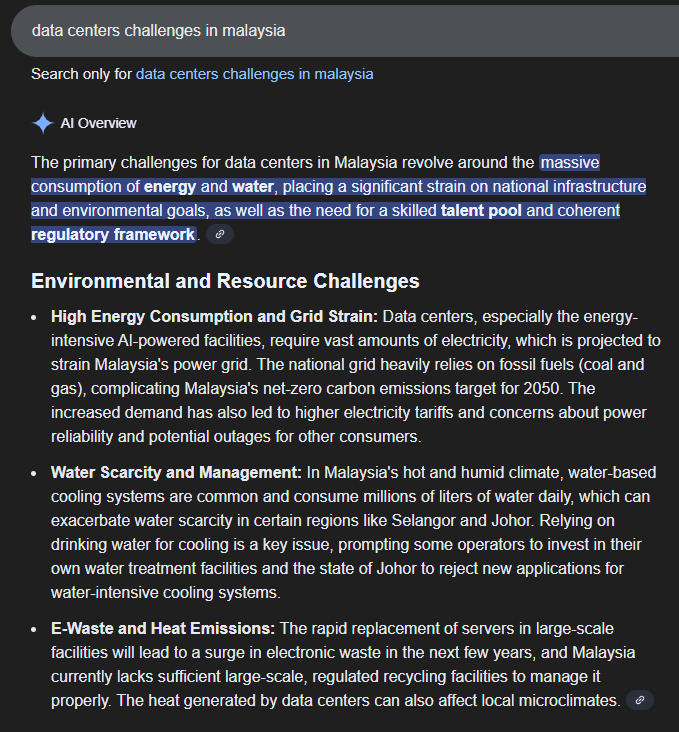The width and height of the screenshot is (679, 732).
Task: Click the bold word "talent pool"
Action: pos(481,210)
